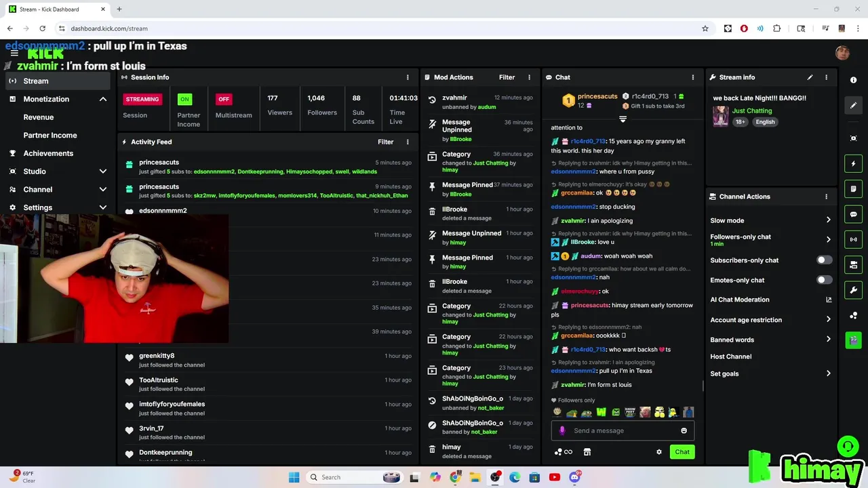
Task: Click the pencil edit icon in right rail
Action: 853,105
